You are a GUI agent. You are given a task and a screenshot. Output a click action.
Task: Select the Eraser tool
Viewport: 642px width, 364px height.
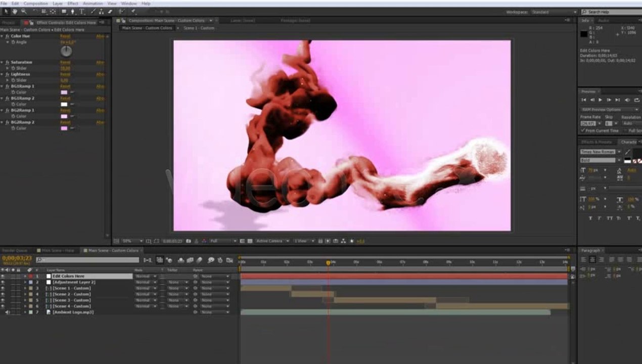110,11
